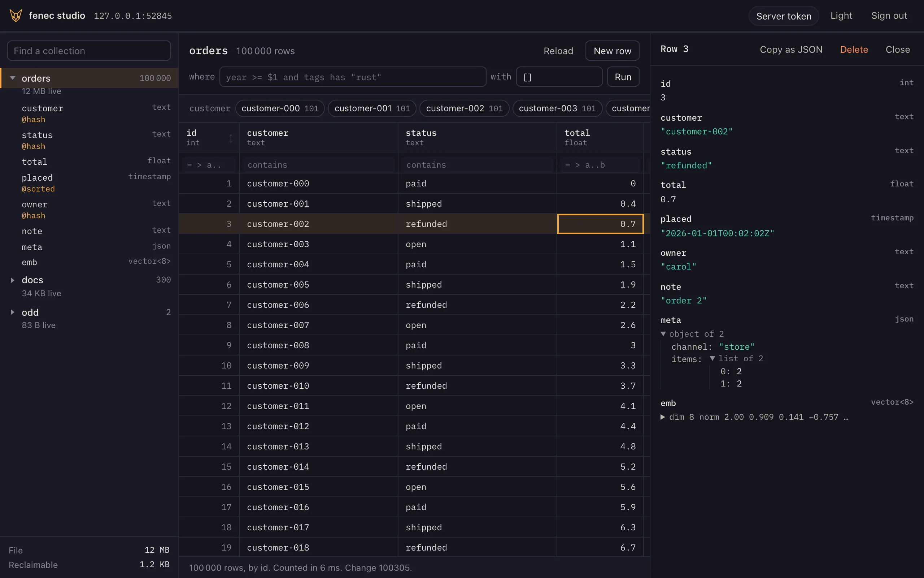This screenshot has width=924, height=578.
Task: Expand the emb vector details
Action: (663, 417)
